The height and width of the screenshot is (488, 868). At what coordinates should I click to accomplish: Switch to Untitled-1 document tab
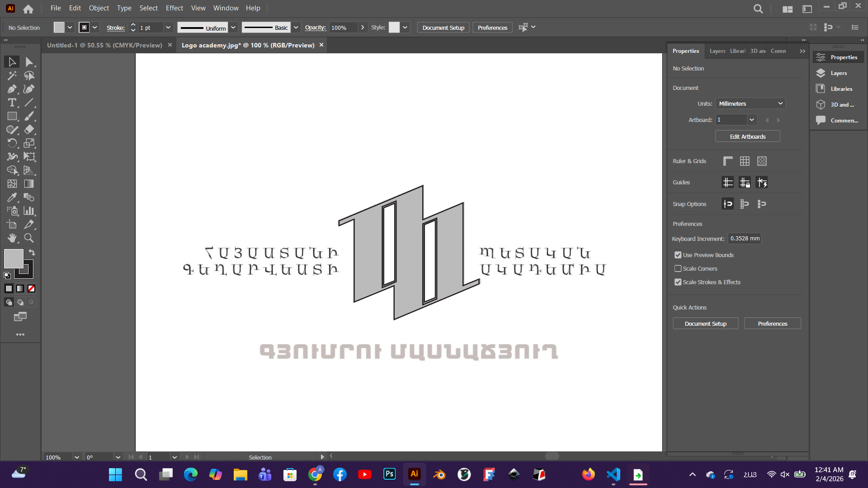[x=104, y=45]
